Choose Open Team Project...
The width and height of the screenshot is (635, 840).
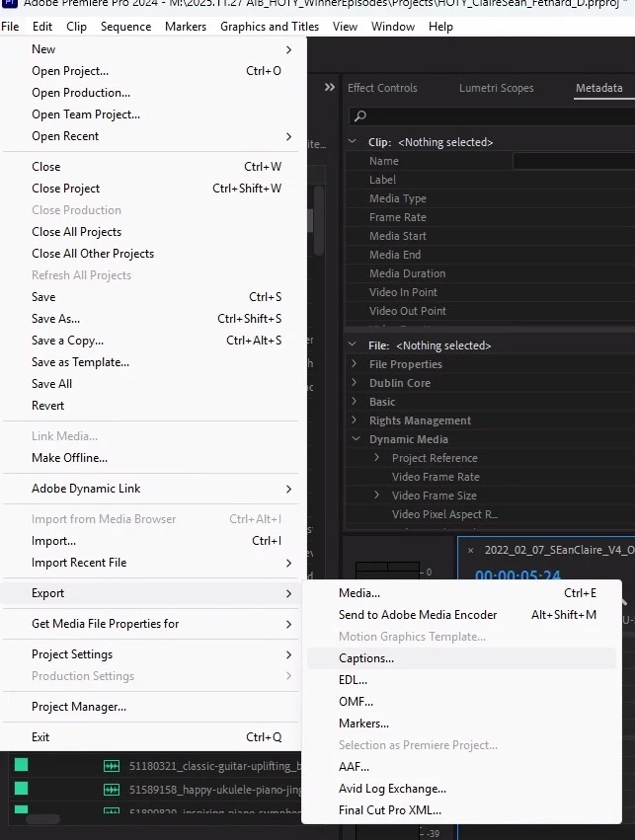[150, 115]
